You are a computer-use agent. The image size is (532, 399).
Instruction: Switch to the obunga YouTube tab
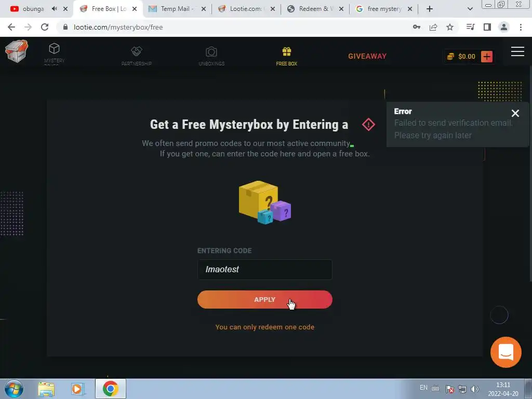click(x=33, y=9)
